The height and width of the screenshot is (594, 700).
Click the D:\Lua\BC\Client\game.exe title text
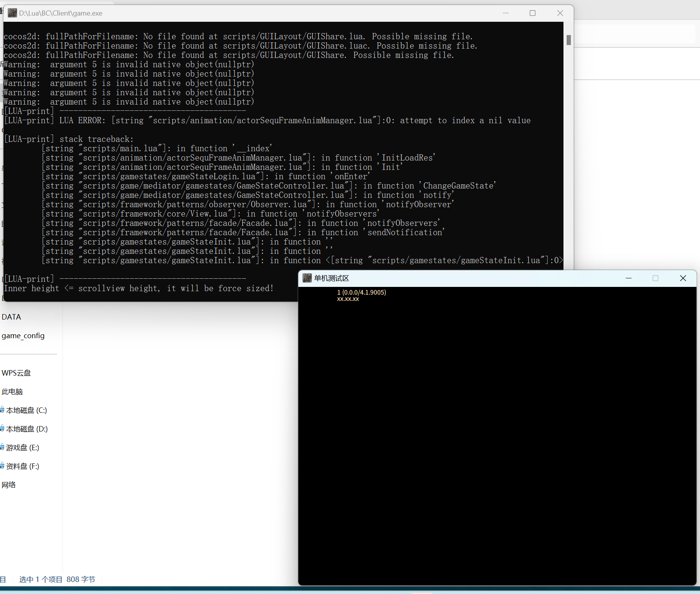pos(61,13)
